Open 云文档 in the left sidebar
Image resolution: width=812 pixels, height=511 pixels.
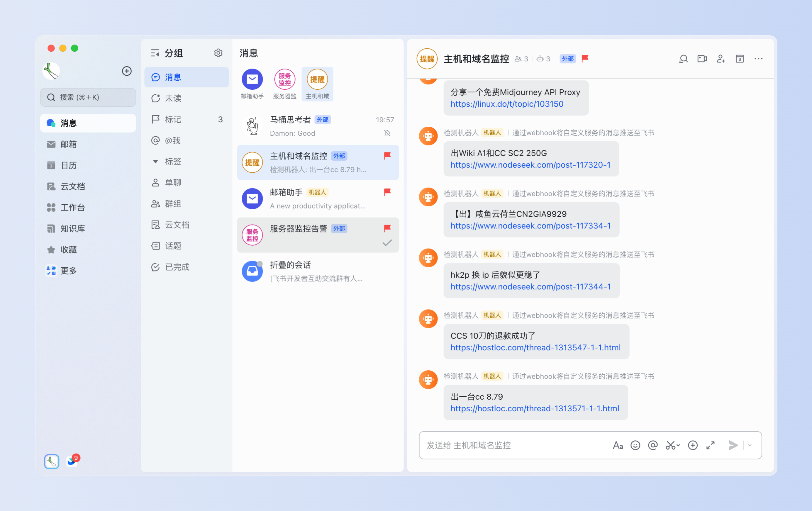[x=88, y=186]
